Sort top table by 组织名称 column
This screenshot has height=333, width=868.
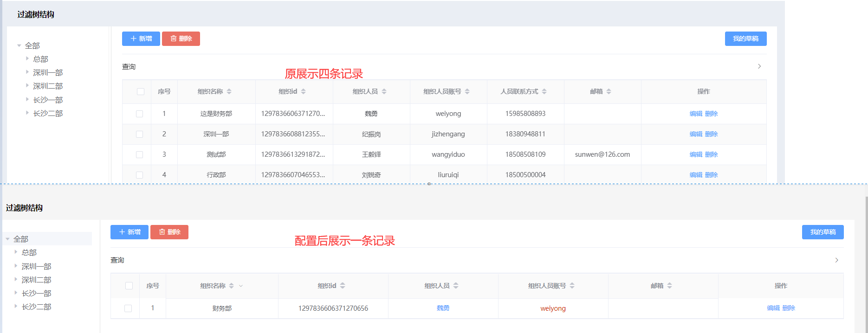[x=229, y=92]
